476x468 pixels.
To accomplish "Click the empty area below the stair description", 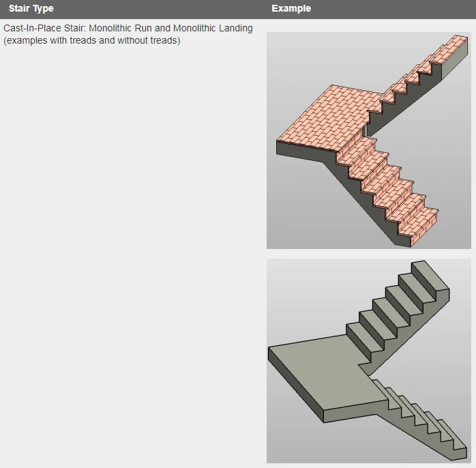I will pos(130,239).
